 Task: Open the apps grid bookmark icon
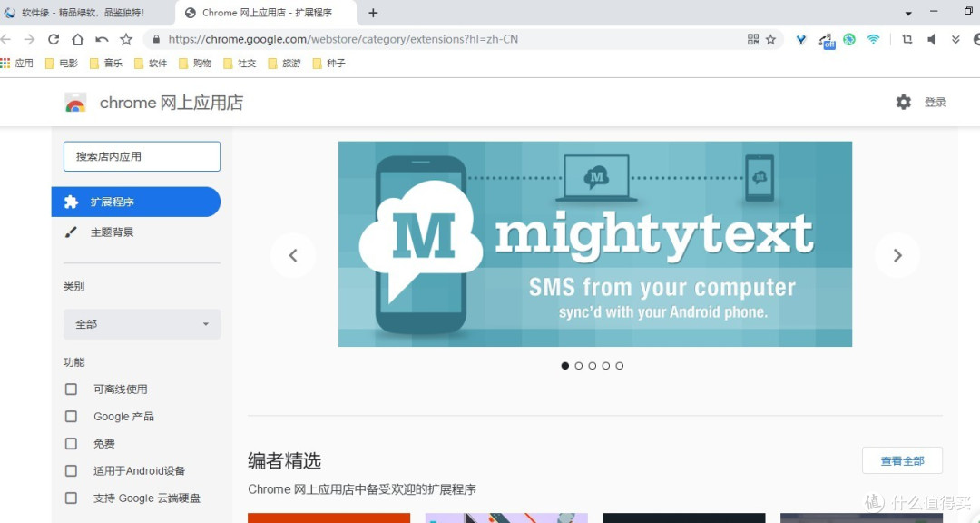tap(5, 64)
